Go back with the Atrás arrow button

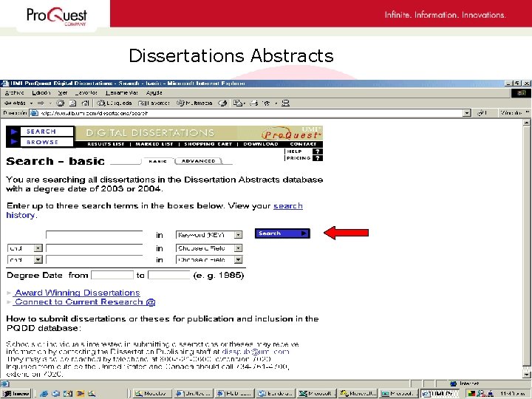(x=14, y=103)
